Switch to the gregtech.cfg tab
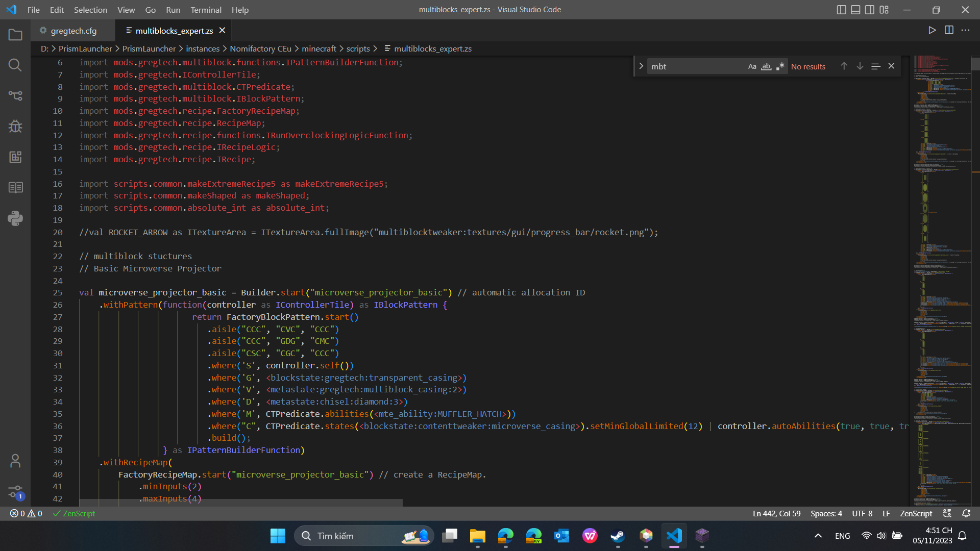The width and height of the screenshot is (980, 551). click(73, 31)
